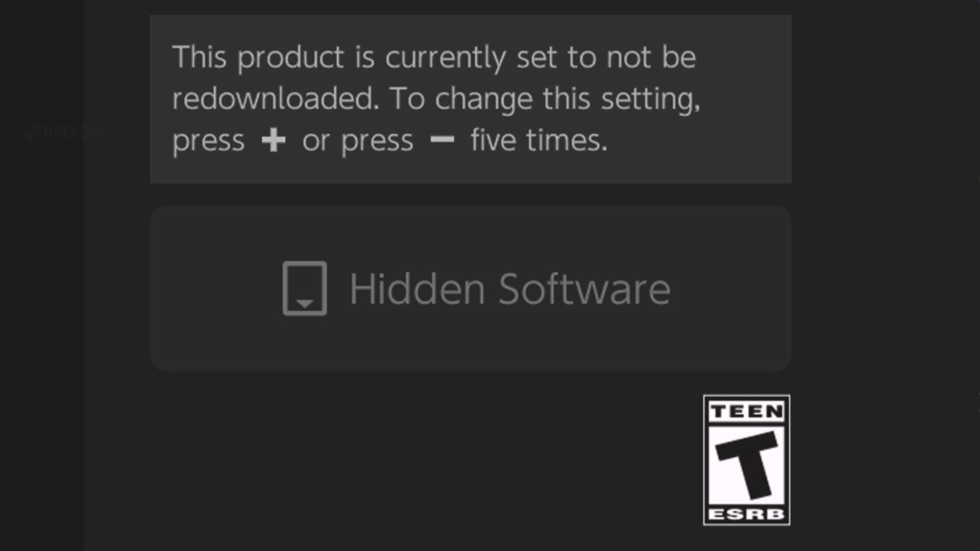
Task: Click the TEEN label atop rating badge
Action: (746, 411)
